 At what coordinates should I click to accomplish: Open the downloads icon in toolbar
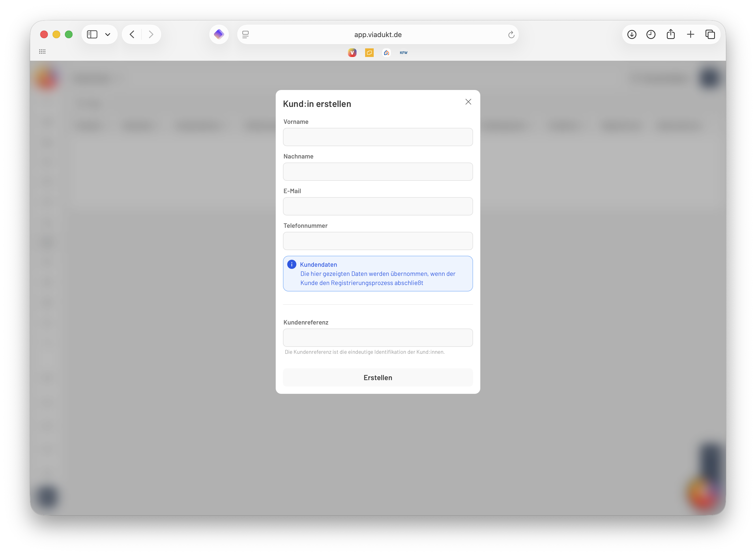pos(631,34)
